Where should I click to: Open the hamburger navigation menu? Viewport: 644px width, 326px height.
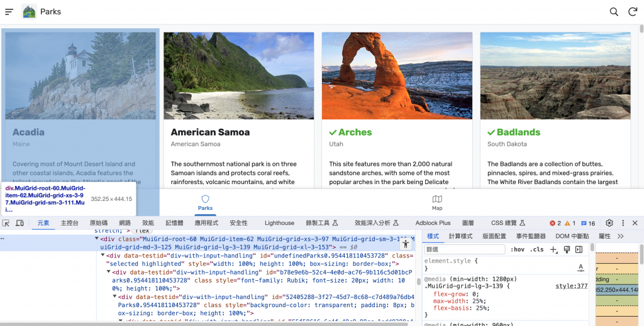(9, 11)
